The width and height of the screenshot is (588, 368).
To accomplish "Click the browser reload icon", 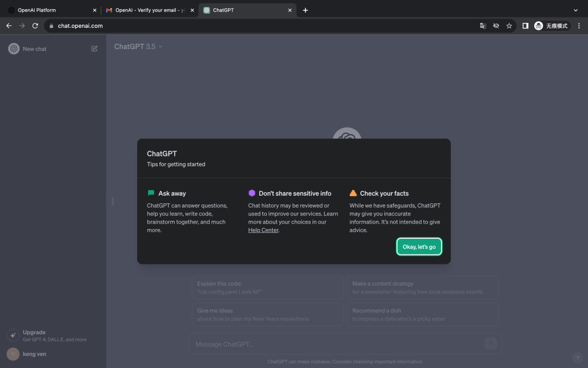I will 35,26.
